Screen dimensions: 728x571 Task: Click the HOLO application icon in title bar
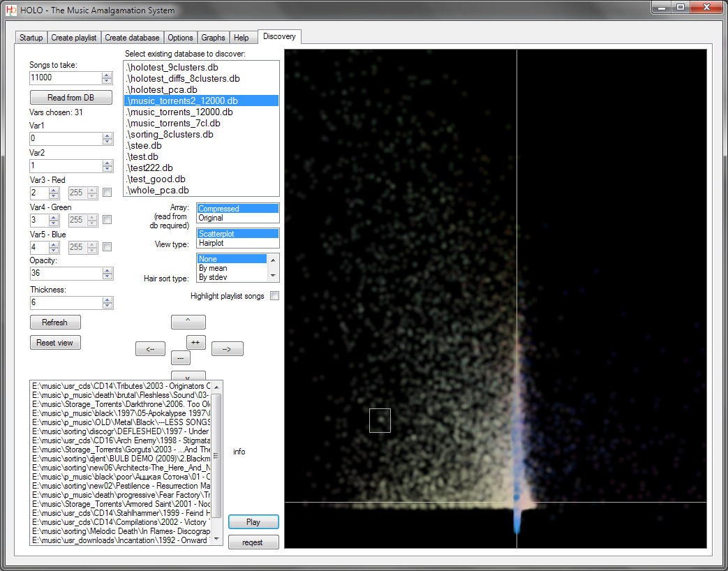pos(11,10)
